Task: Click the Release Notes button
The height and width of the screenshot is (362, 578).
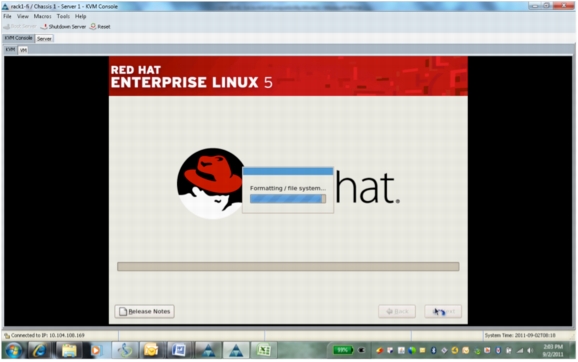Action: tap(144, 311)
